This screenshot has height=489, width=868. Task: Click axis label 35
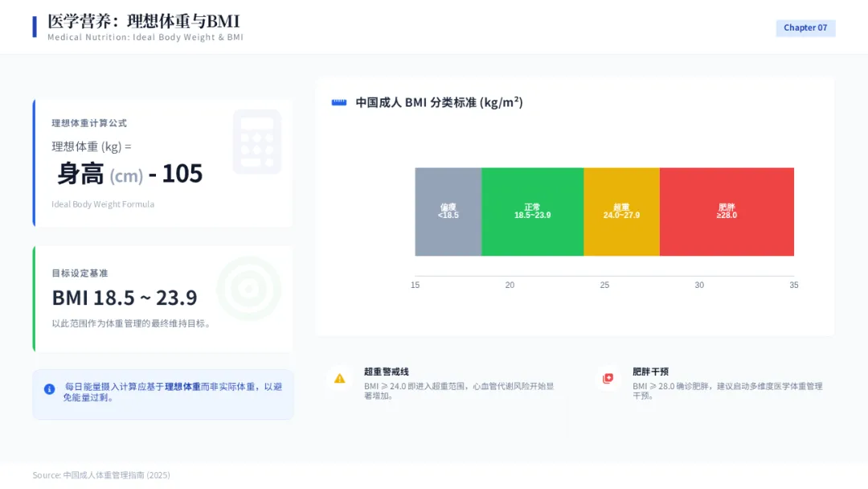(x=794, y=286)
